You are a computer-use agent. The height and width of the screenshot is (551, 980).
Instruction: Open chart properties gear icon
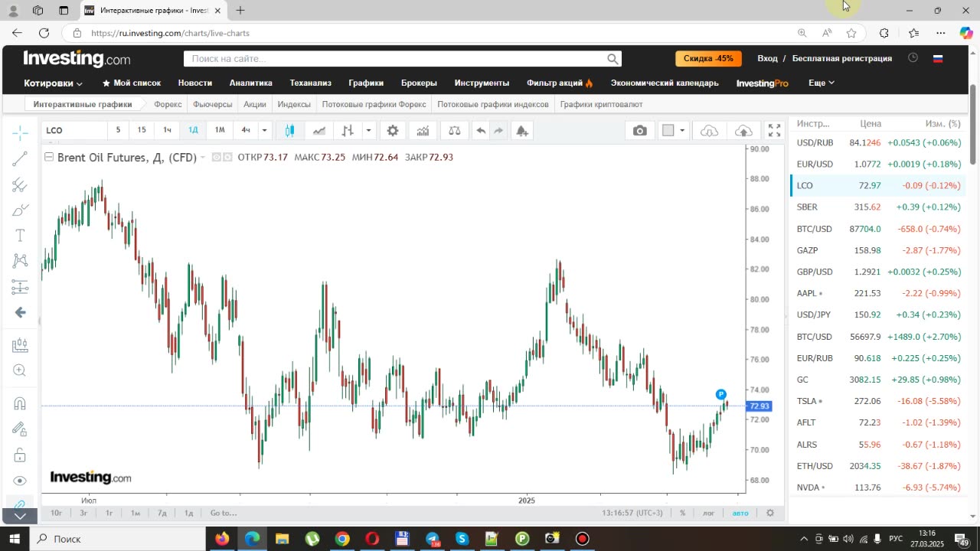pos(393,131)
